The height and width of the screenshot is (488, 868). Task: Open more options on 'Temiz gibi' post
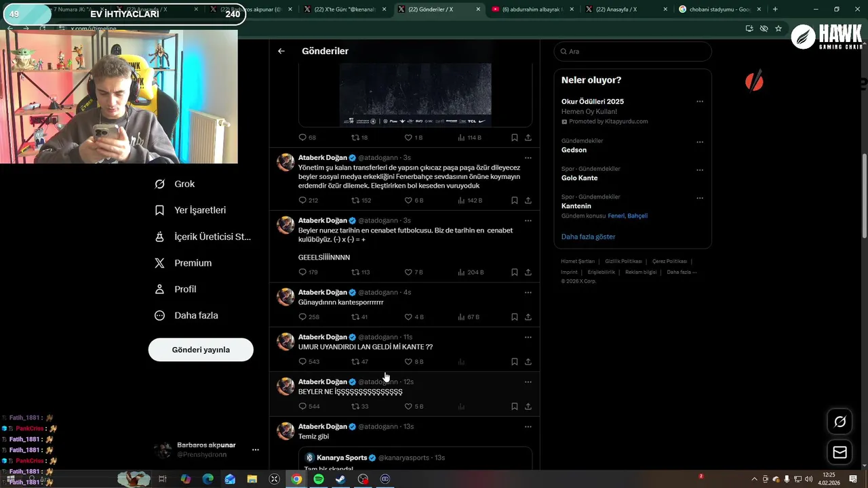coord(528,426)
